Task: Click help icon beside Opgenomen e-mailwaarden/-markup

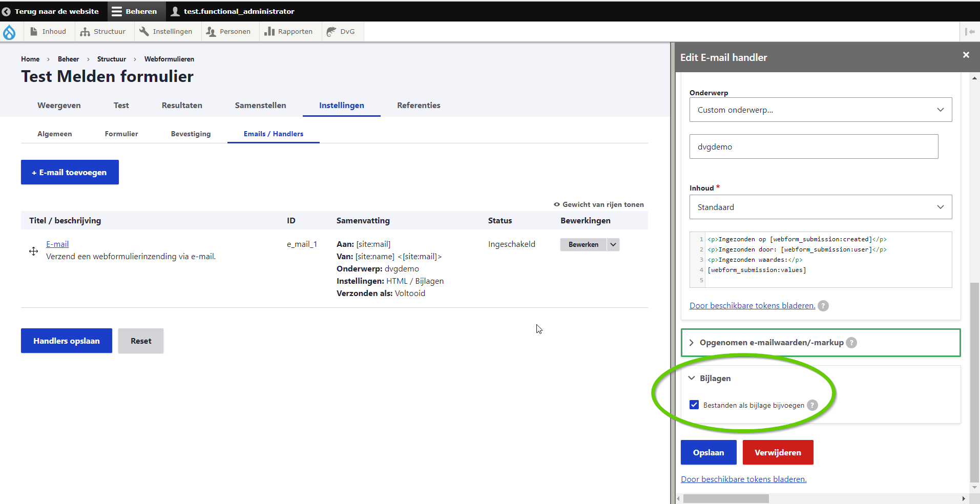Action: 851,343
